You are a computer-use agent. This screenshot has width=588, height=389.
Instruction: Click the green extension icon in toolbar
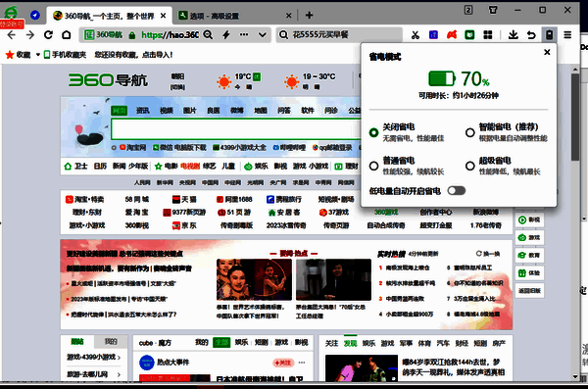tap(469, 35)
